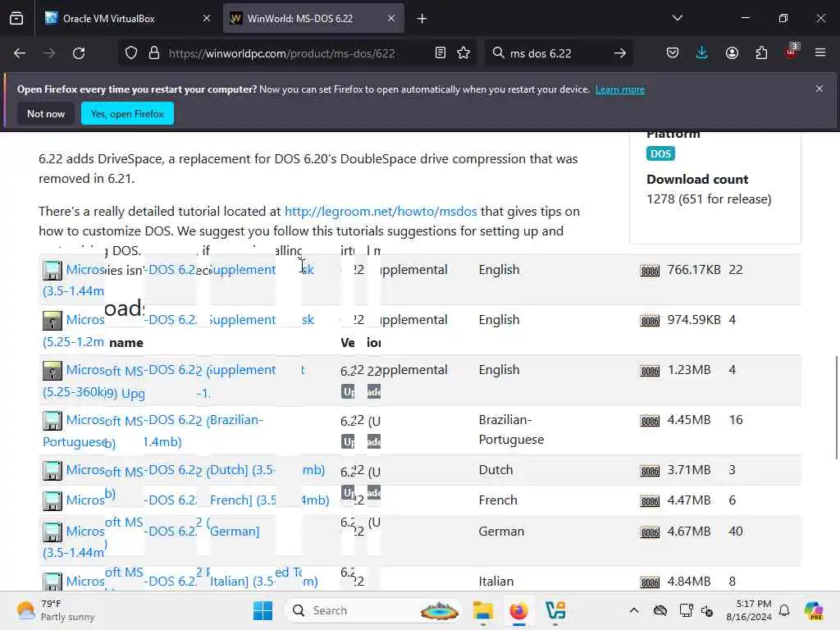The height and width of the screenshot is (630, 840).
Task: Open Firefox View icon in tab strip
Action: coord(16,18)
